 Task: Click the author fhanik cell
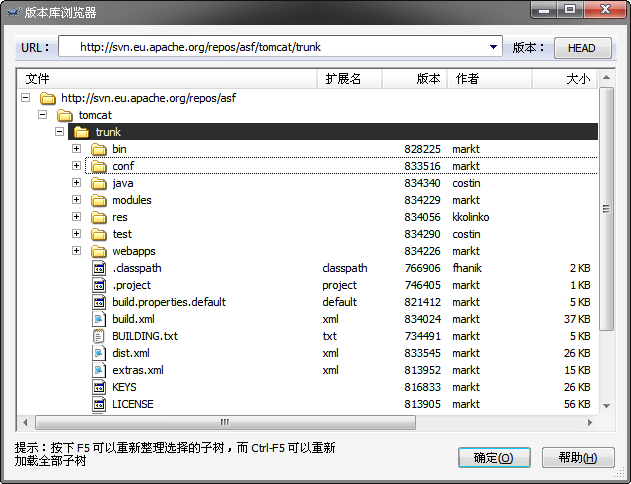click(x=467, y=268)
